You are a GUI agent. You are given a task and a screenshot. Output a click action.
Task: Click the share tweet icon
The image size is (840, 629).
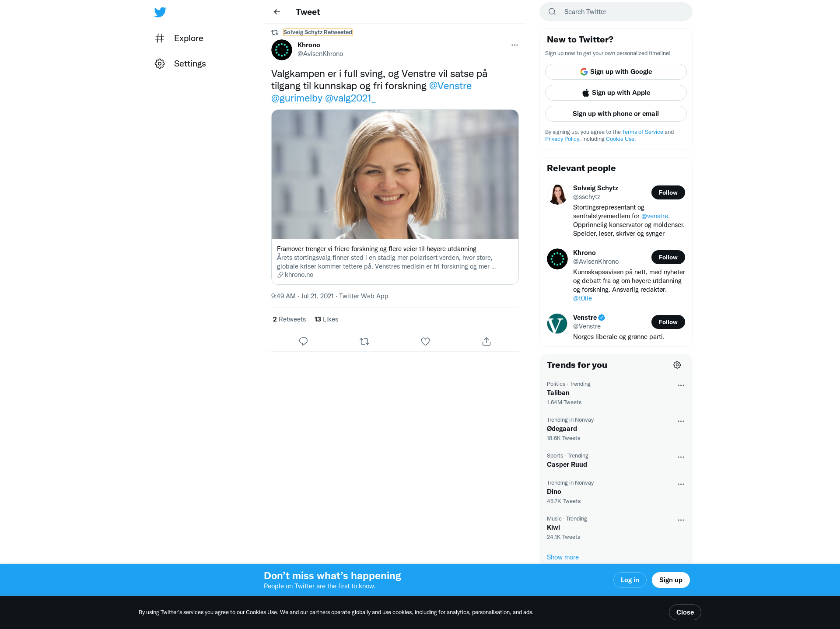pyautogui.click(x=486, y=341)
